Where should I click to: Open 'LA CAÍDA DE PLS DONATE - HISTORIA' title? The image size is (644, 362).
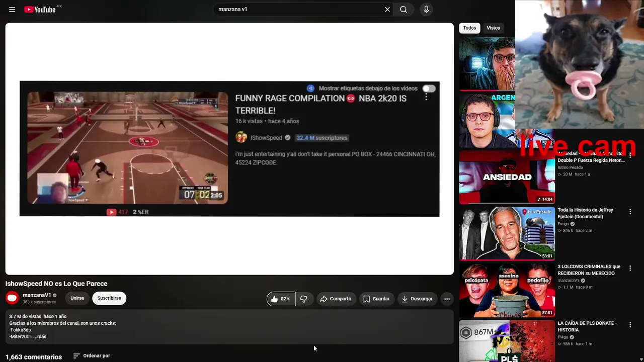pyautogui.click(x=587, y=327)
